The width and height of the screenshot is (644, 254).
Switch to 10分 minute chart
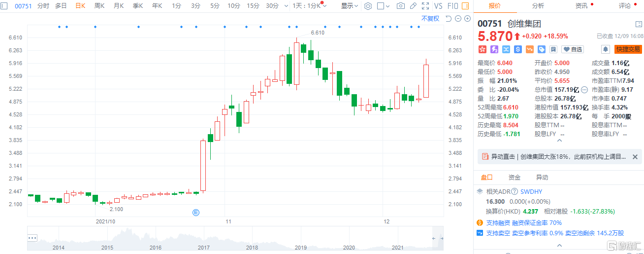click(x=234, y=6)
